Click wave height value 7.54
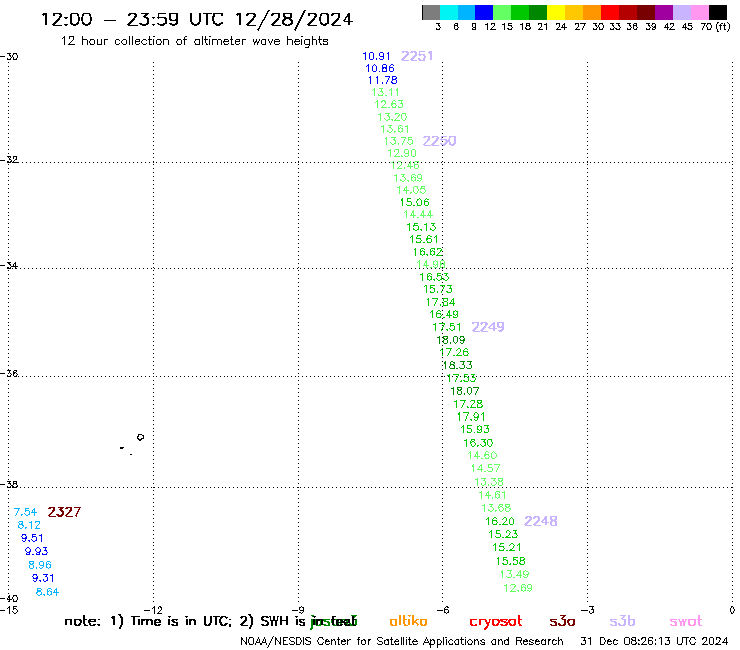The width and height of the screenshot is (740, 650). click(x=25, y=512)
